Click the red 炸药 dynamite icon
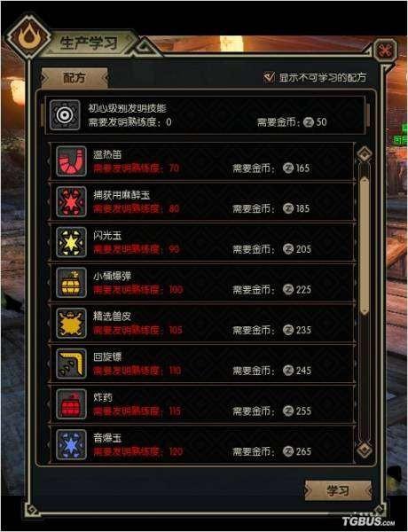408x532 pixels. 71,403
